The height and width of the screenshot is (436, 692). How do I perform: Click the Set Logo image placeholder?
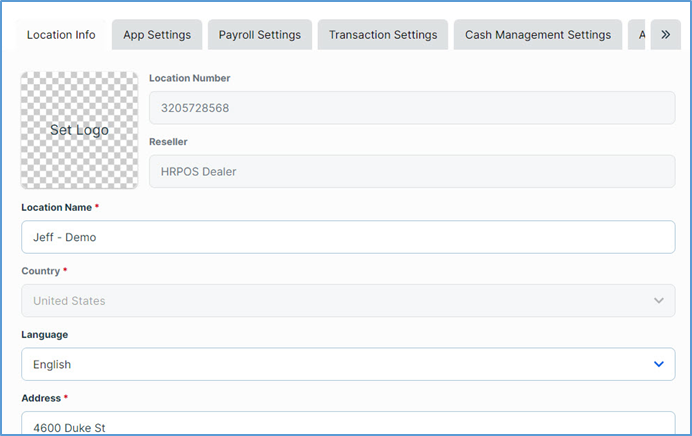(x=79, y=130)
